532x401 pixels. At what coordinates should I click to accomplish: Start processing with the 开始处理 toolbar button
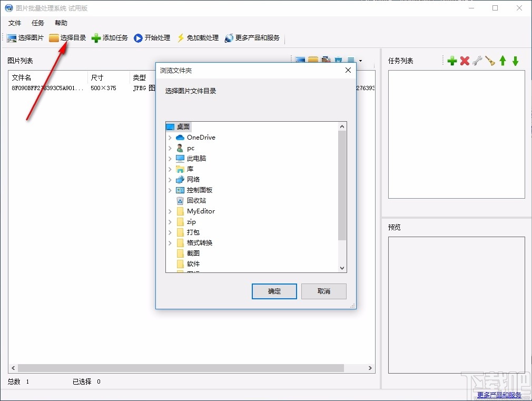[152, 37]
